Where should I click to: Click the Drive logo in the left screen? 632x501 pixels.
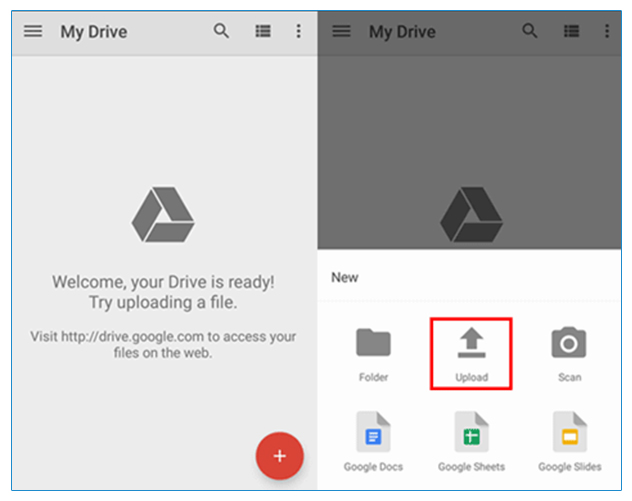(163, 214)
